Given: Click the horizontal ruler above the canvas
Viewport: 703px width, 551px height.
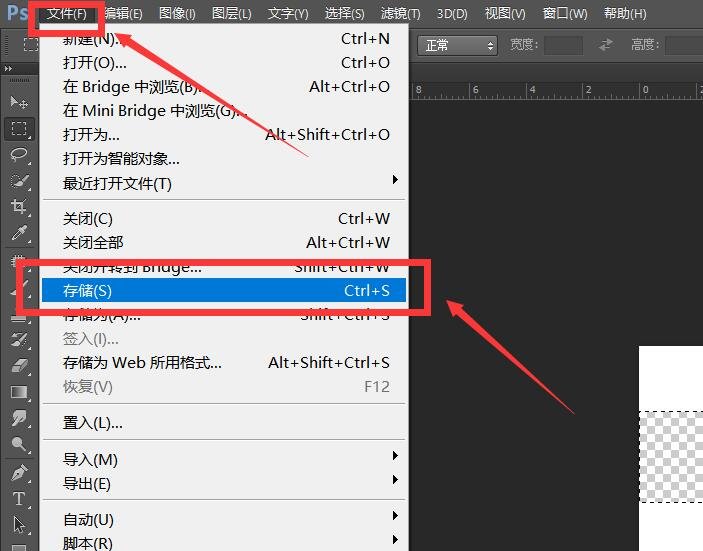Looking at the screenshot, I should coord(556,91).
